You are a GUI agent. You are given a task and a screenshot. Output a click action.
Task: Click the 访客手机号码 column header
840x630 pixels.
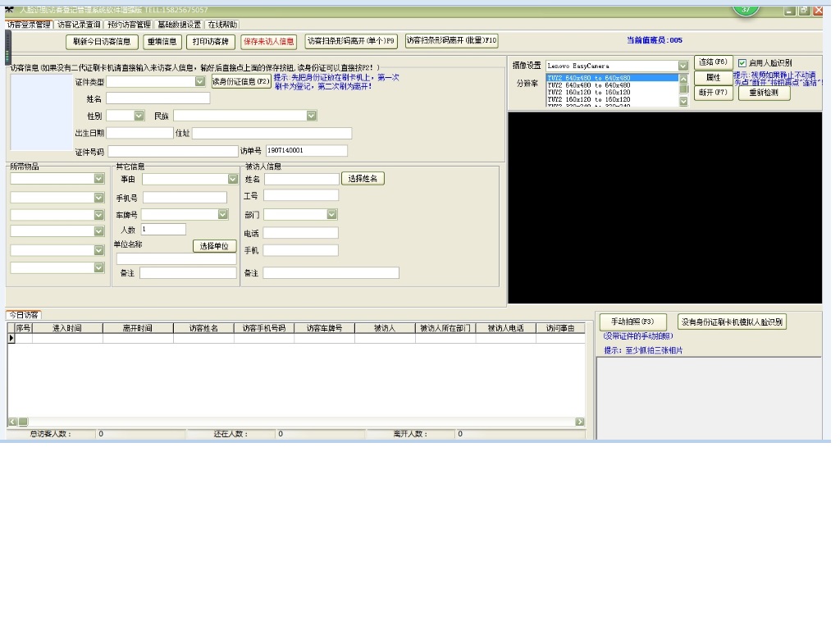click(264, 328)
